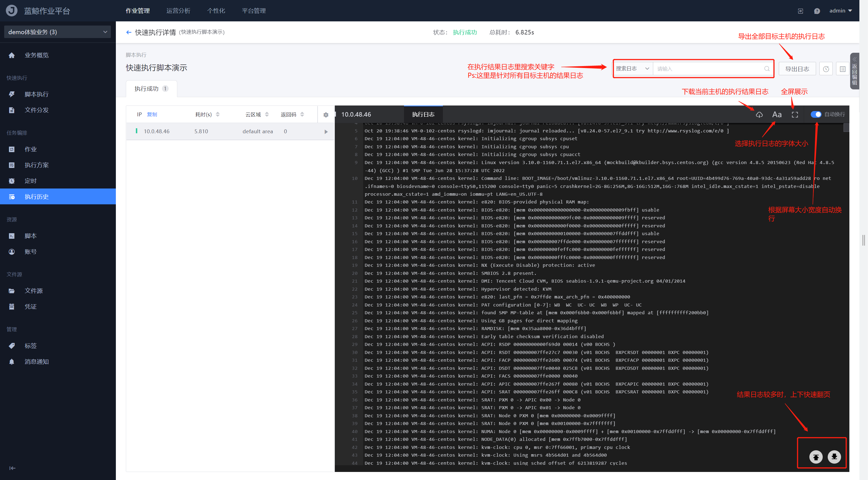Toggle the 自动换行 auto-wrap switch
Viewport: 868px width, 480px height.
(816, 114)
